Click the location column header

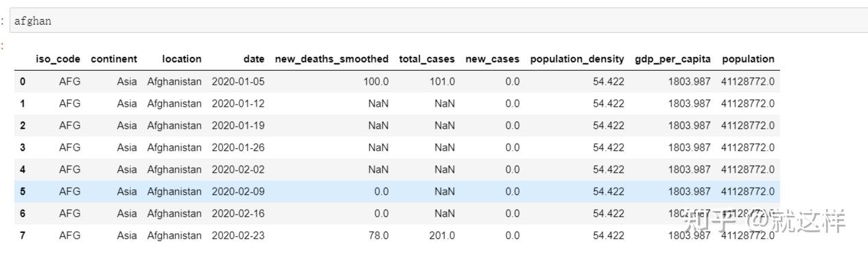182,59
